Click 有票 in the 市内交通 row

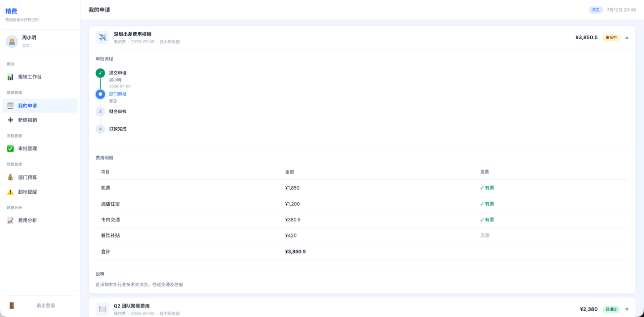point(487,220)
